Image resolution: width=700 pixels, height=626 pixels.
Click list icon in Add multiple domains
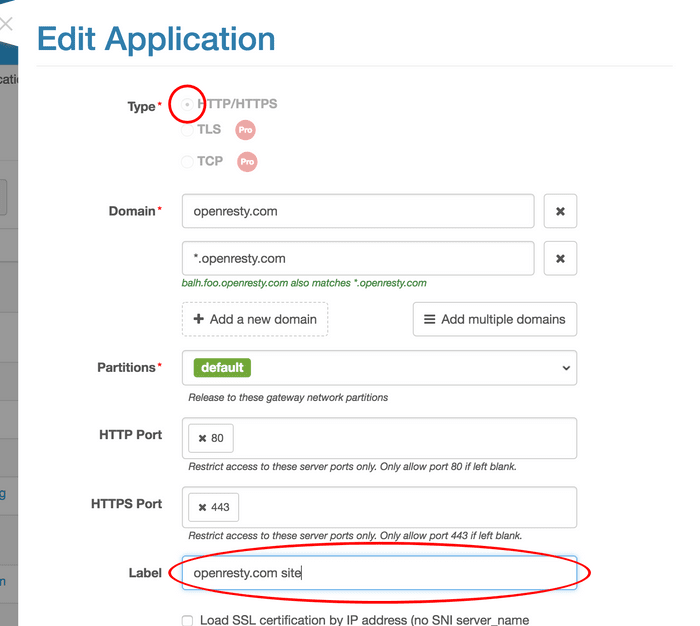coord(429,319)
